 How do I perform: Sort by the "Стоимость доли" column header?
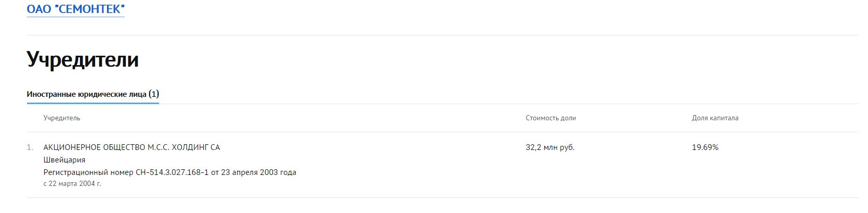(550, 118)
